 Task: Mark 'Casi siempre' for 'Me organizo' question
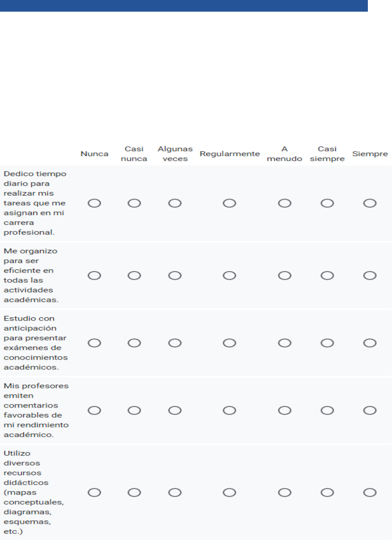point(327,276)
